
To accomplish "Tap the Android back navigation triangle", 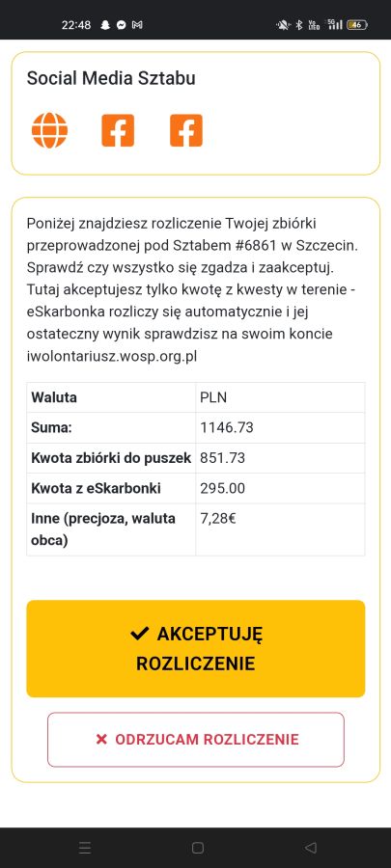I will [311, 848].
